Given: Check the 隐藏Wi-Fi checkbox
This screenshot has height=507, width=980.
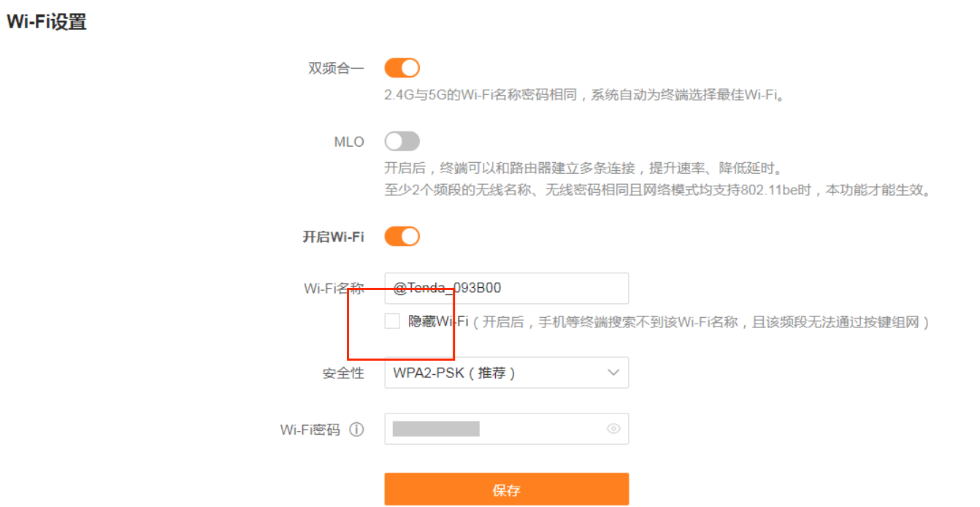Looking at the screenshot, I should 392,321.
